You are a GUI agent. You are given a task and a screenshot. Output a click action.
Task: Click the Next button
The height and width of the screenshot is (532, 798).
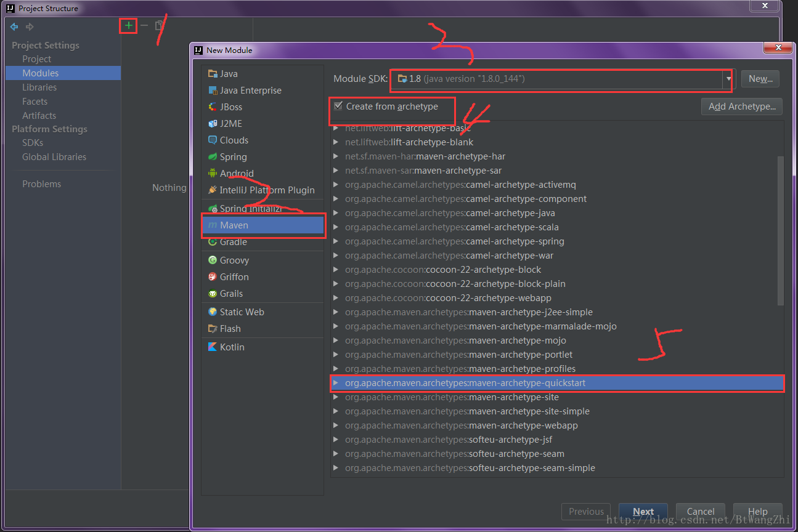[x=643, y=512]
